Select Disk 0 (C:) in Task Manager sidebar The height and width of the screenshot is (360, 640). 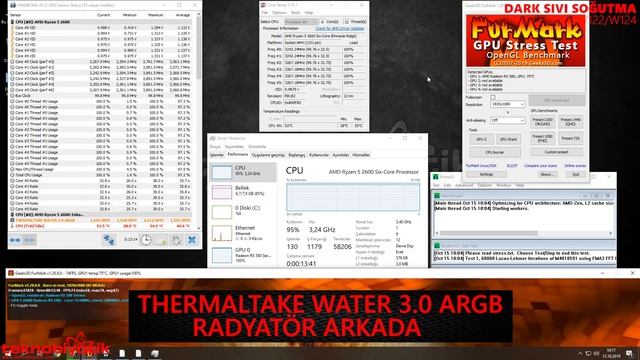[243, 211]
